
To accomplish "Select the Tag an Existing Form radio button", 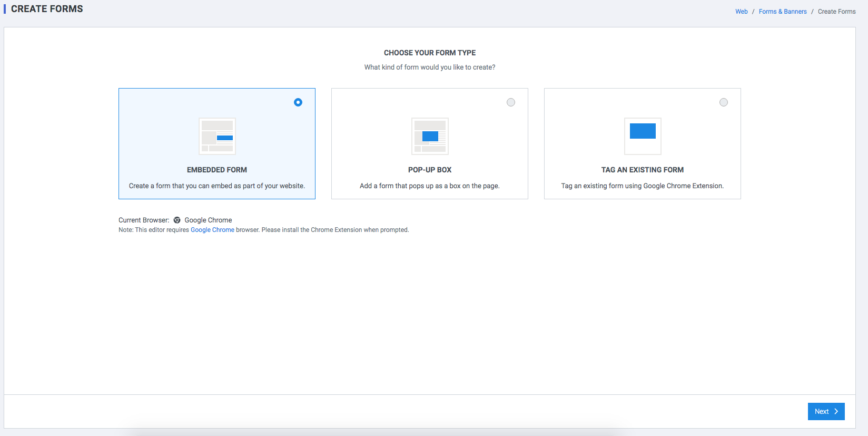I will pyautogui.click(x=724, y=102).
